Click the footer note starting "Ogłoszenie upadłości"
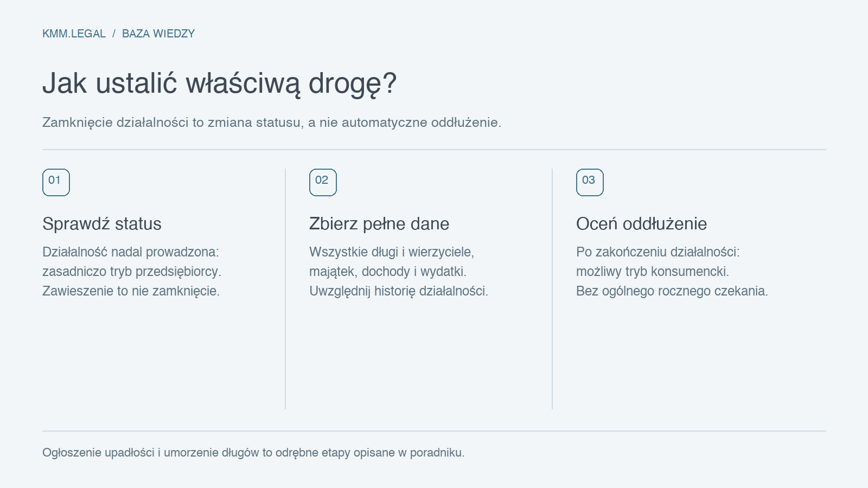 tap(253, 453)
